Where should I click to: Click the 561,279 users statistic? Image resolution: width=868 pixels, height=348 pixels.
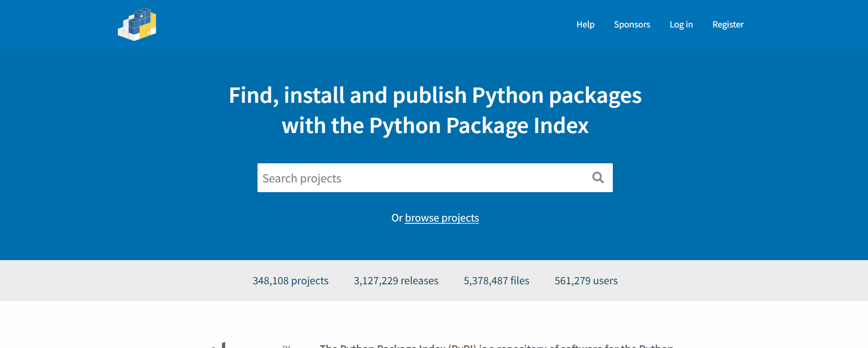(586, 281)
